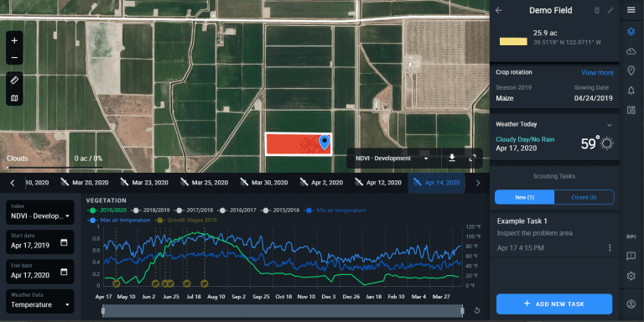
Task: Click the chart time range slider bar
Action: point(283,311)
